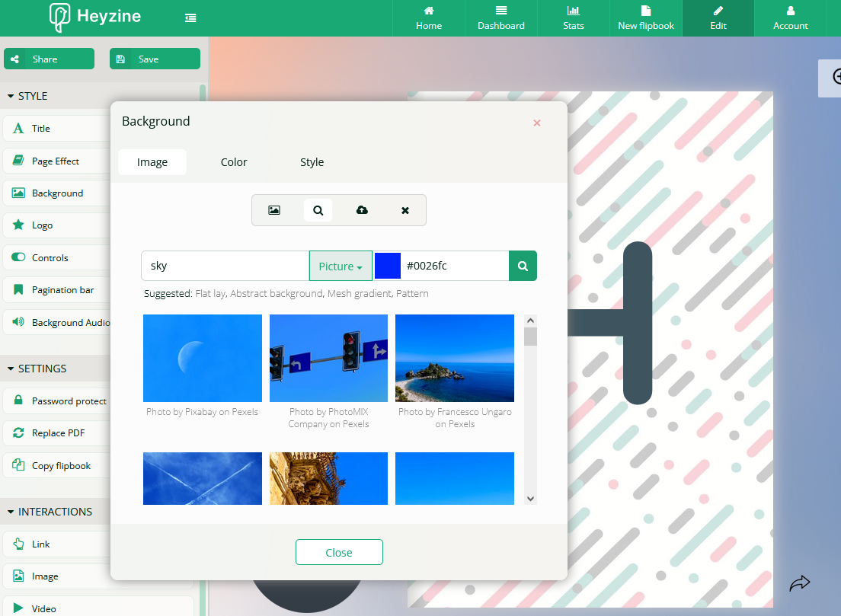Click the Save button

tap(155, 59)
